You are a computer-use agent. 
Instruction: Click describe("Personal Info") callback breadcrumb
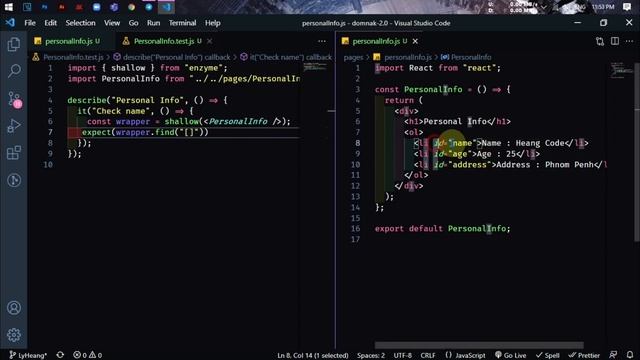(172, 57)
